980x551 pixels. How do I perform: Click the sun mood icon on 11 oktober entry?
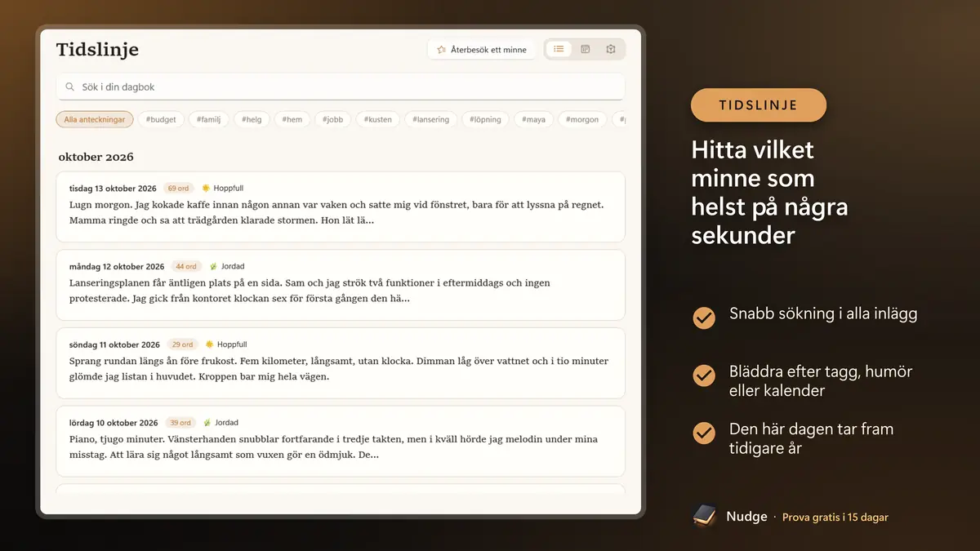click(210, 344)
